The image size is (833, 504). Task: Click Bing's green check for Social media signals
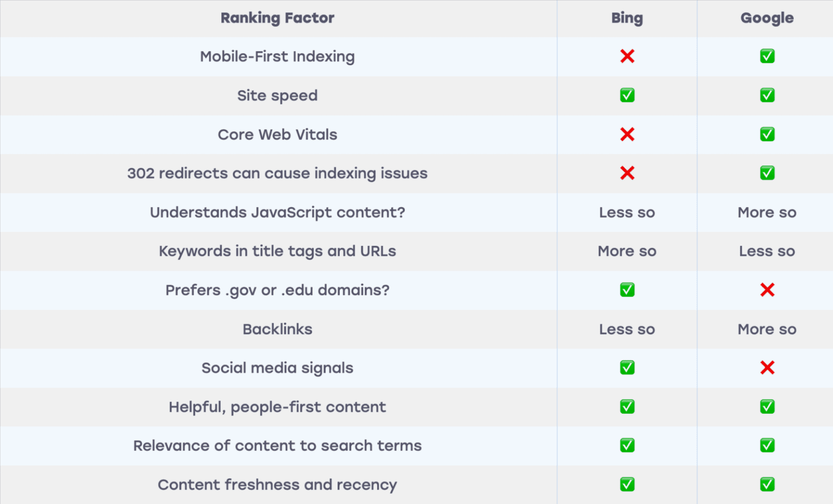(x=627, y=368)
